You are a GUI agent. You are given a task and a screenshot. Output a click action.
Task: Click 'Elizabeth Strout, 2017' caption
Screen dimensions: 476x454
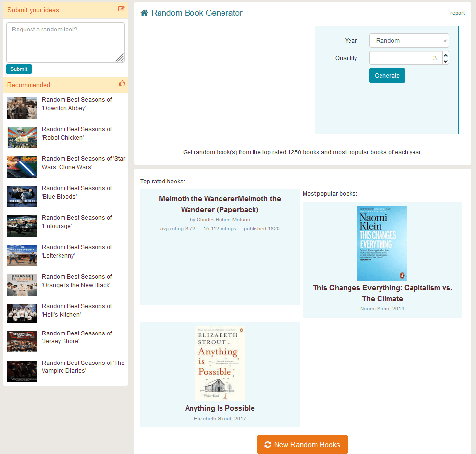point(220,418)
